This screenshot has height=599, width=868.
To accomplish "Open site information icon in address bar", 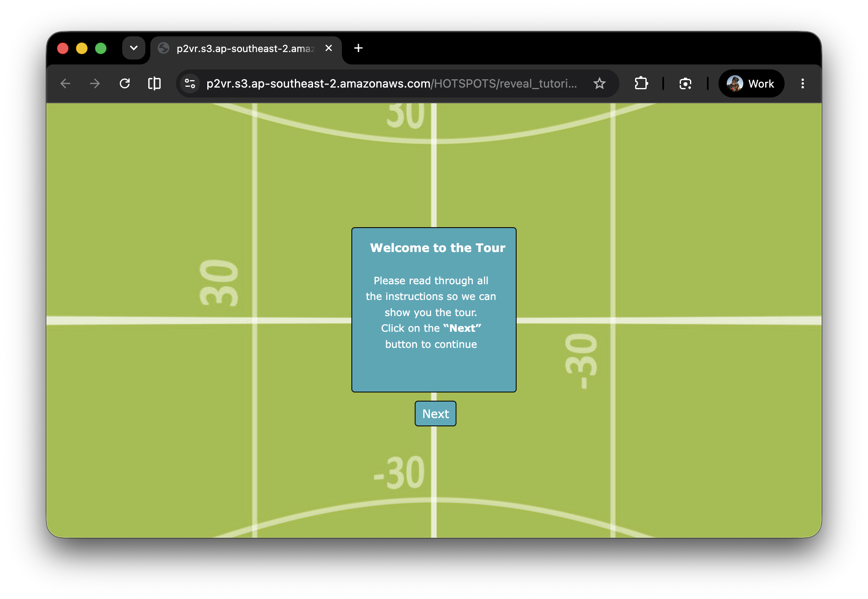I will coord(190,84).
